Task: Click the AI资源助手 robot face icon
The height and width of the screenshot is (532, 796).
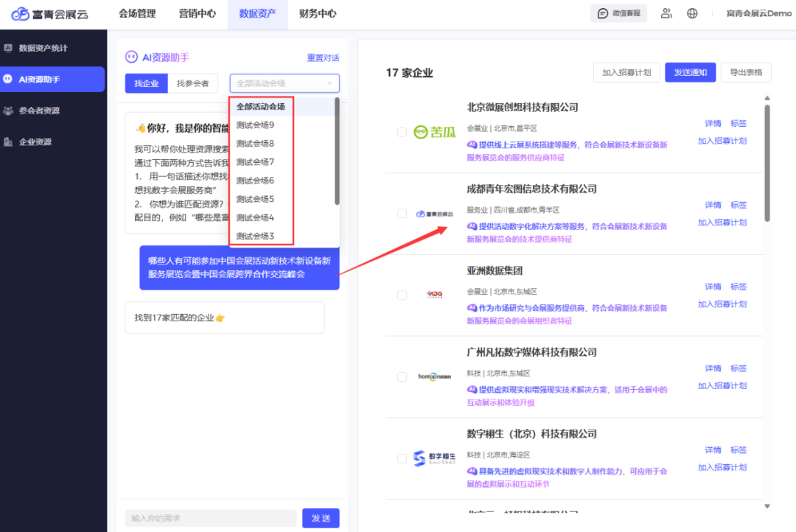Action: pos(131,57)
